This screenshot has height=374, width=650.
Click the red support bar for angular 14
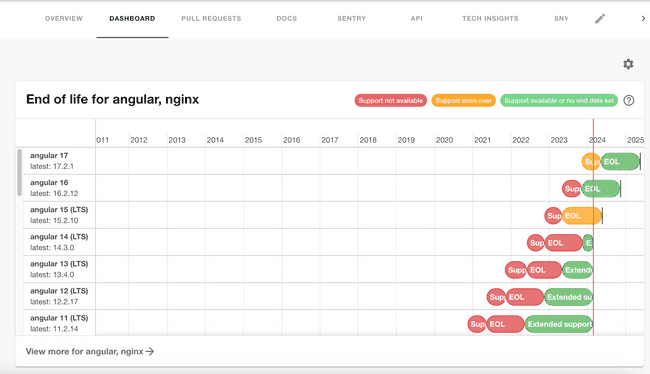(536, 243)
